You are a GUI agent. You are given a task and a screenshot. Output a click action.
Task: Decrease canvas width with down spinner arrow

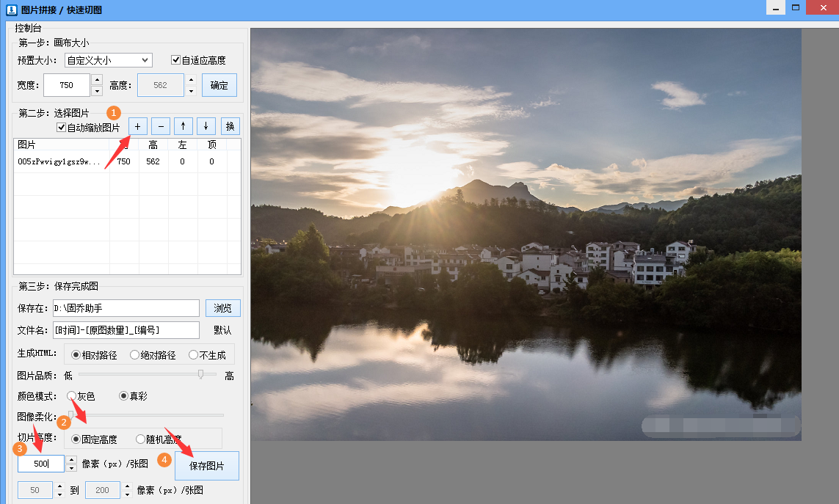click(97, 91)
